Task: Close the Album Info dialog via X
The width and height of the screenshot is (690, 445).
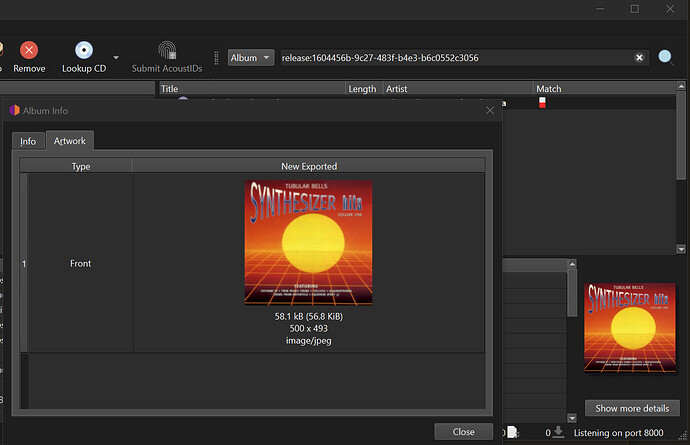Action: (490, 110)
